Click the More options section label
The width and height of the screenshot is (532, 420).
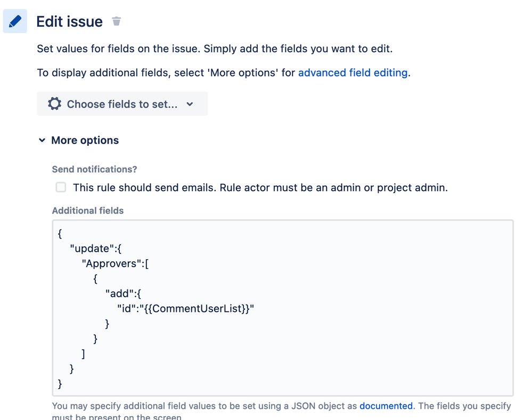(85, 140)
